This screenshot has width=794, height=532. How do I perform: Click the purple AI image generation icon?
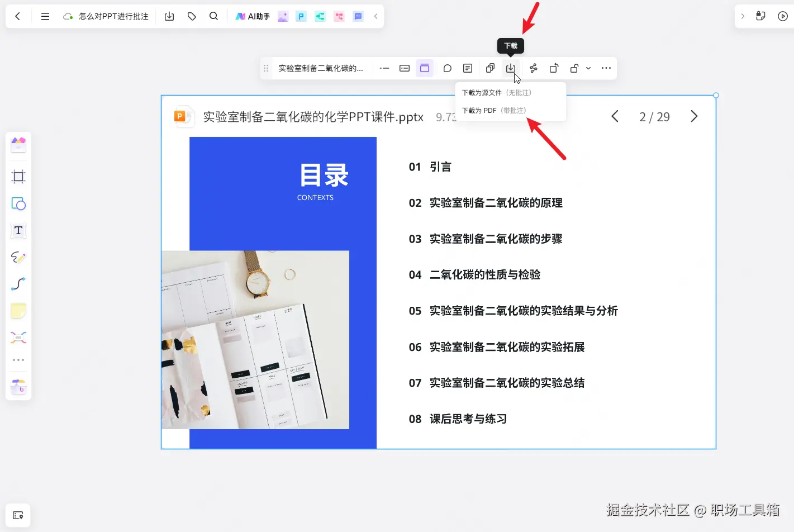coord(283,16)
